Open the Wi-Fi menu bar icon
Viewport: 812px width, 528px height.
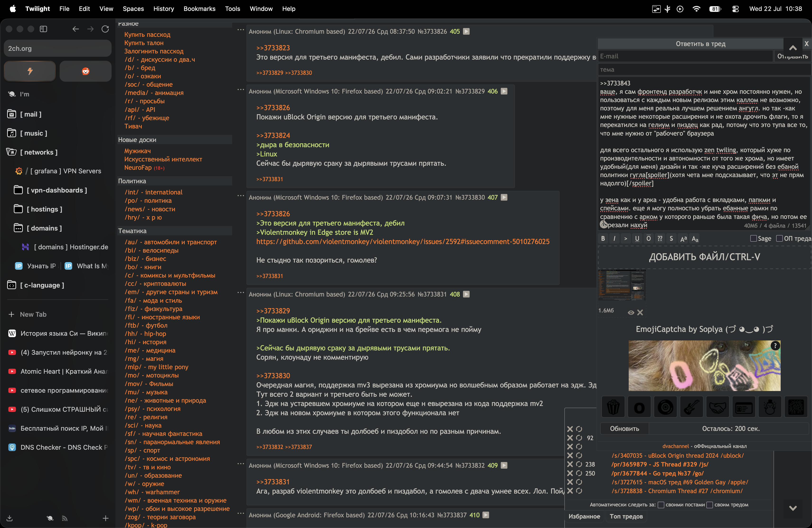[x=696, y=9]
